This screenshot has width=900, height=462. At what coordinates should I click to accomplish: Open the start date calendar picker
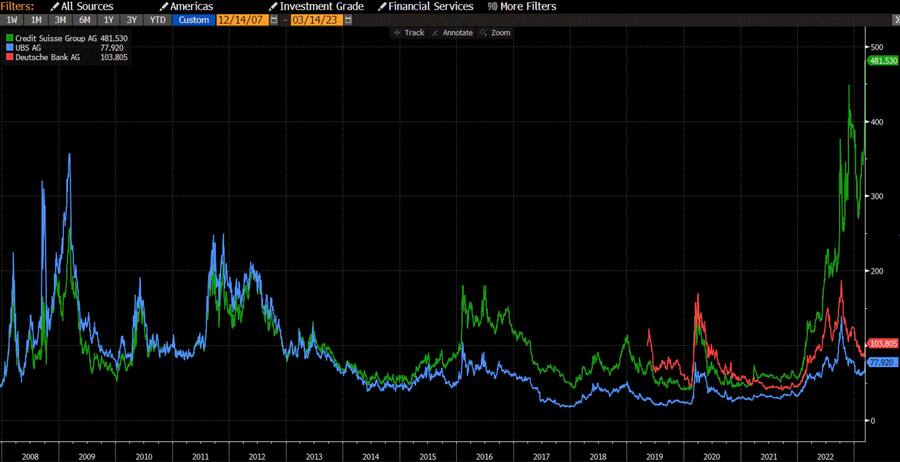point(274,19)
